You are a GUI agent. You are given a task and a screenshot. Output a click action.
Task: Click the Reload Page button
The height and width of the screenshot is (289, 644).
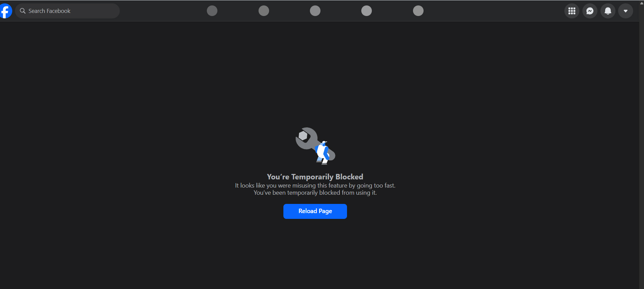point(315,211)
